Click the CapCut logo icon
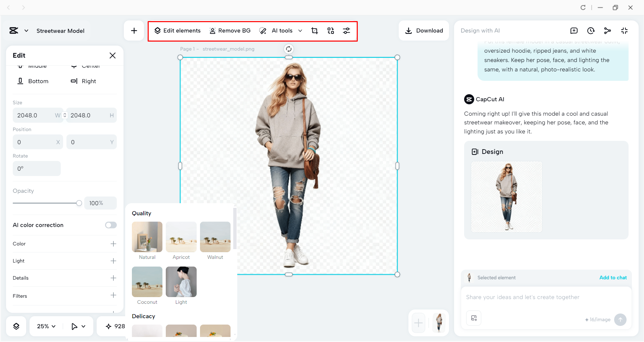The width and height of the screenshot is (644, 342). 14,31
